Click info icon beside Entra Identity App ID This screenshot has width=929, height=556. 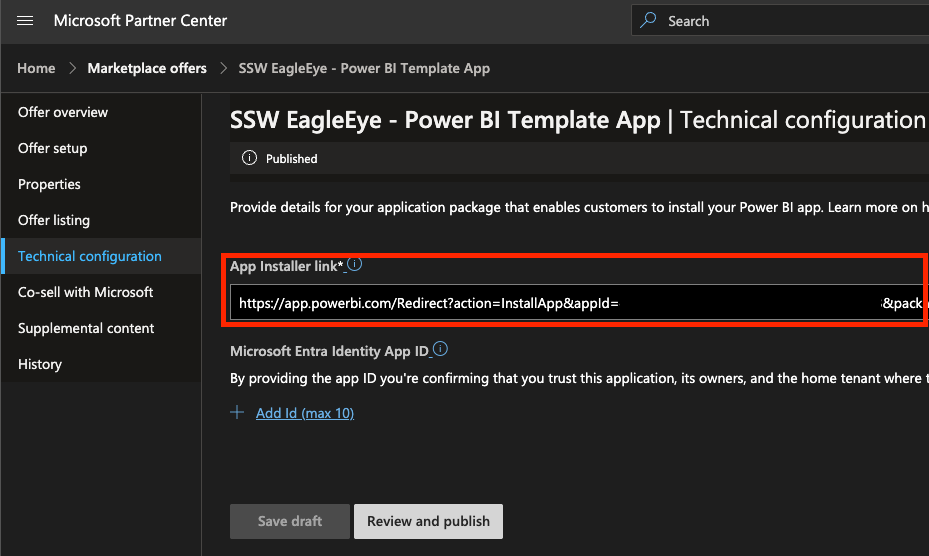coord(440,349)
